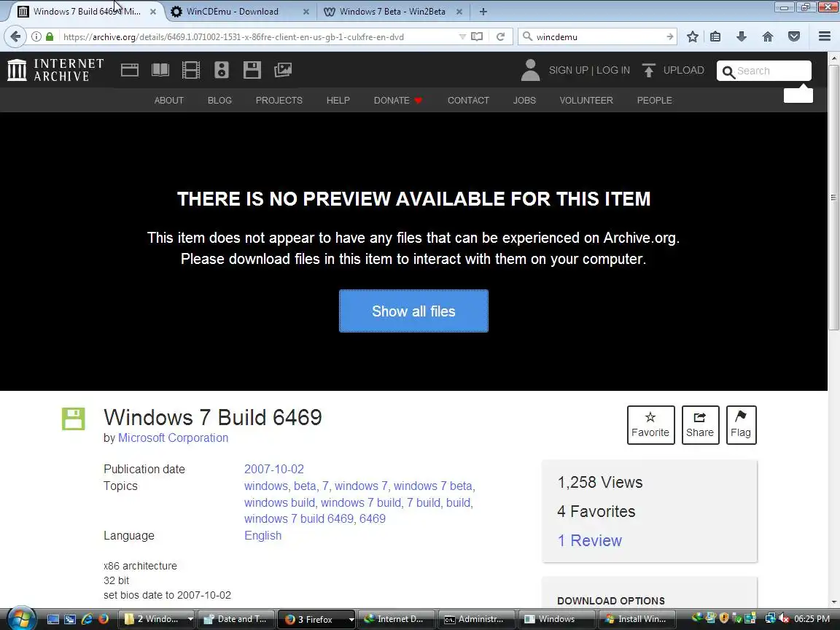The height and width of the screenshot is (630, 840).
Task: Open the windows 7 build 6469 topic link
Action: point(299,518)
